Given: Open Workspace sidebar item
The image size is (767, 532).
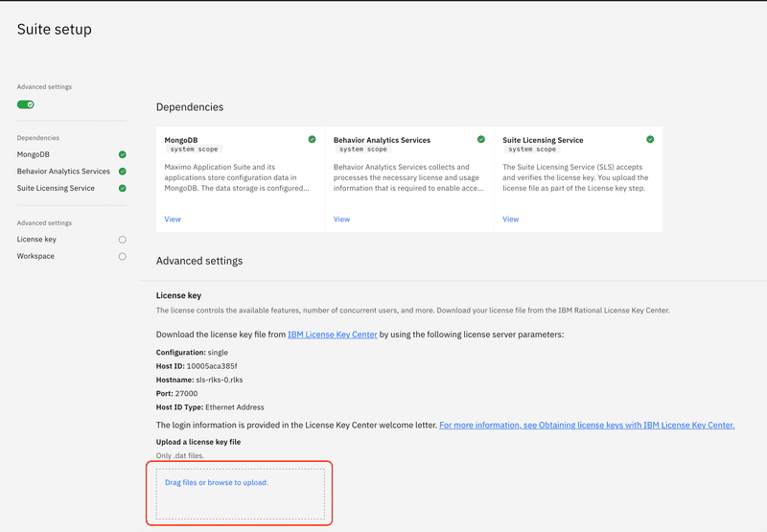Looking at the screenshot, I should click(x=35, y=256).
